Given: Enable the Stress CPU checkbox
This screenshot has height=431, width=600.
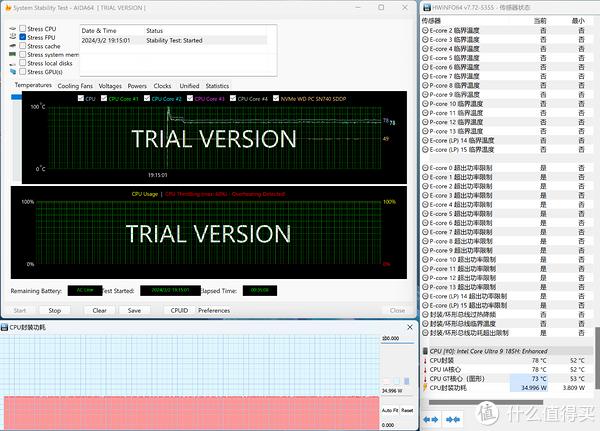Looking at the screenshot, I should pyautogui.click(x=23, y=28).
